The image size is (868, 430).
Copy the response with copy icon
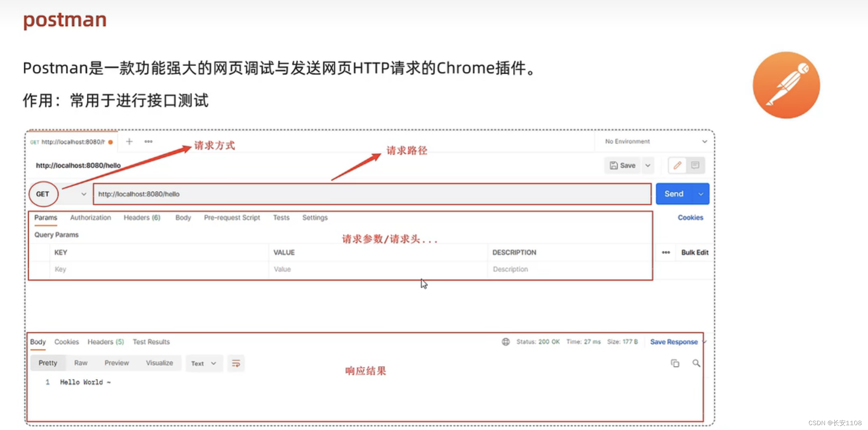(675, 363)
